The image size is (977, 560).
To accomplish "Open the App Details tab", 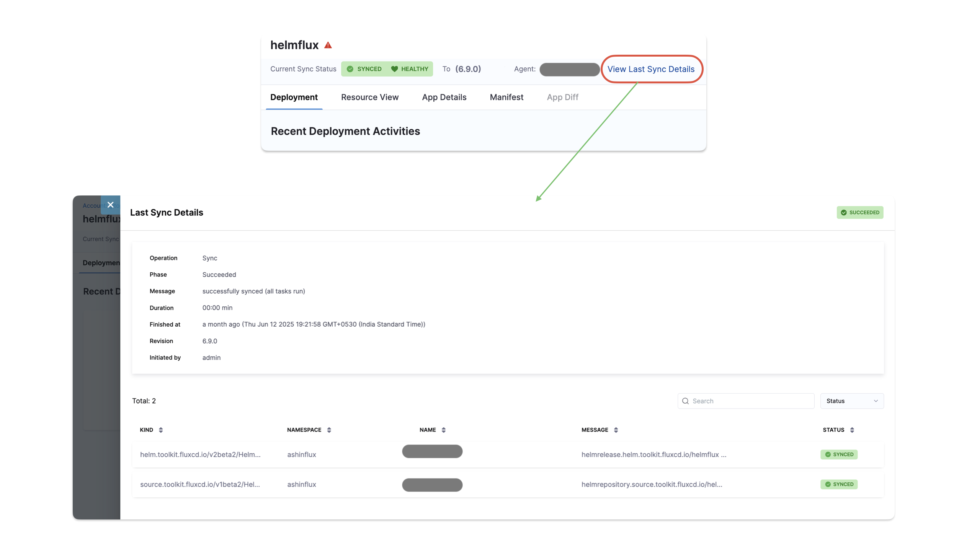I will click(444, 97).
